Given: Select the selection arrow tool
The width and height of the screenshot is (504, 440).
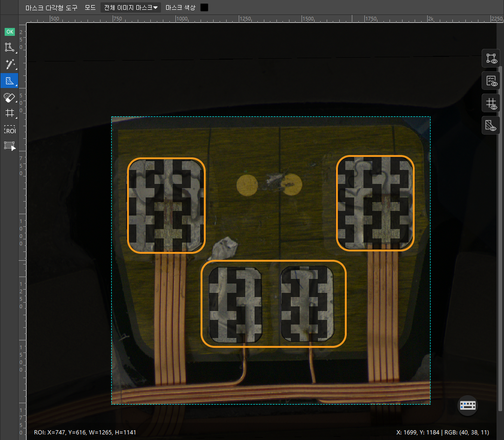Looking at the screenshot, I should (9, 146).
